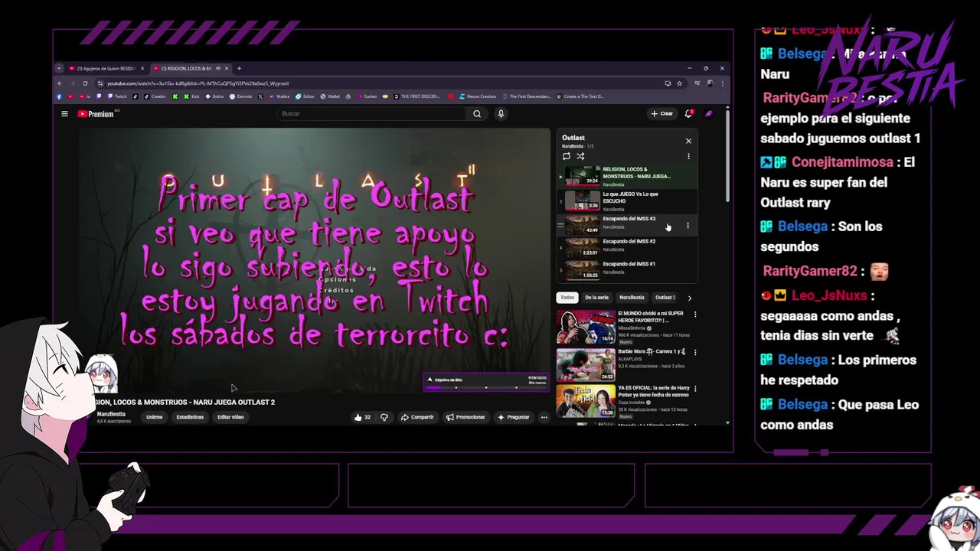Open options for El MUNDO olvidó video
The width and height of the screenshot is (980, 551).
[695, 315]
